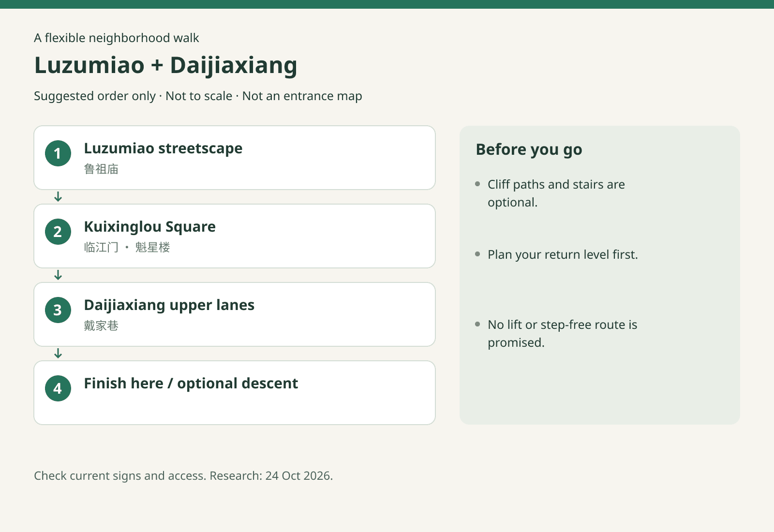Click arrow above the Finish here card
Image resolution: width=774 pixels, height=532 pixels.
(x=58, y=354)
